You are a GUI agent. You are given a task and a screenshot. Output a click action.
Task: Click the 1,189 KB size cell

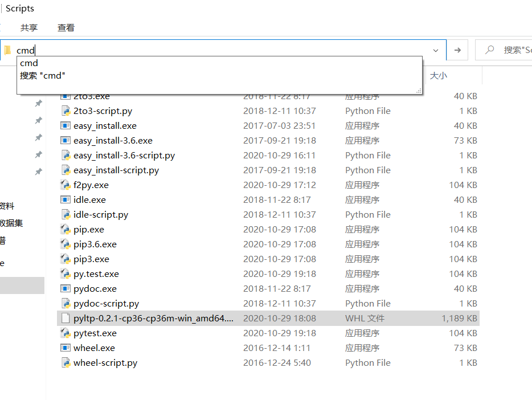pos(459,319)
